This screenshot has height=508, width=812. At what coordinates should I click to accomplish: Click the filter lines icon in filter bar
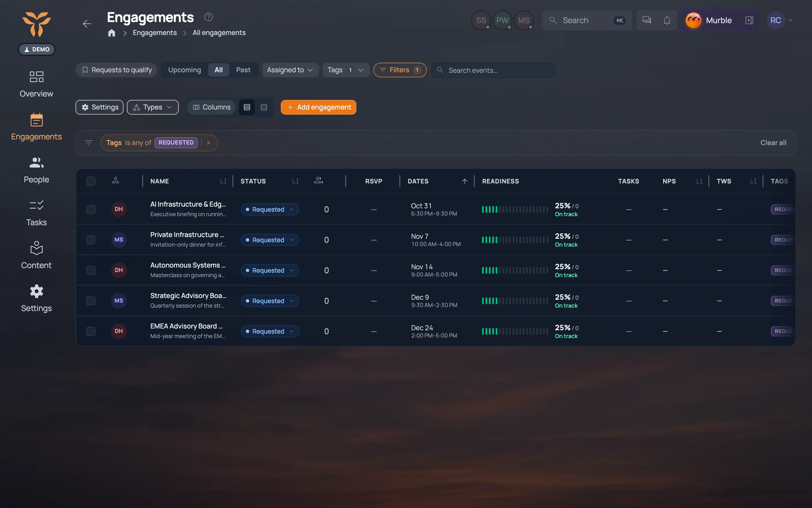[89, 143]
